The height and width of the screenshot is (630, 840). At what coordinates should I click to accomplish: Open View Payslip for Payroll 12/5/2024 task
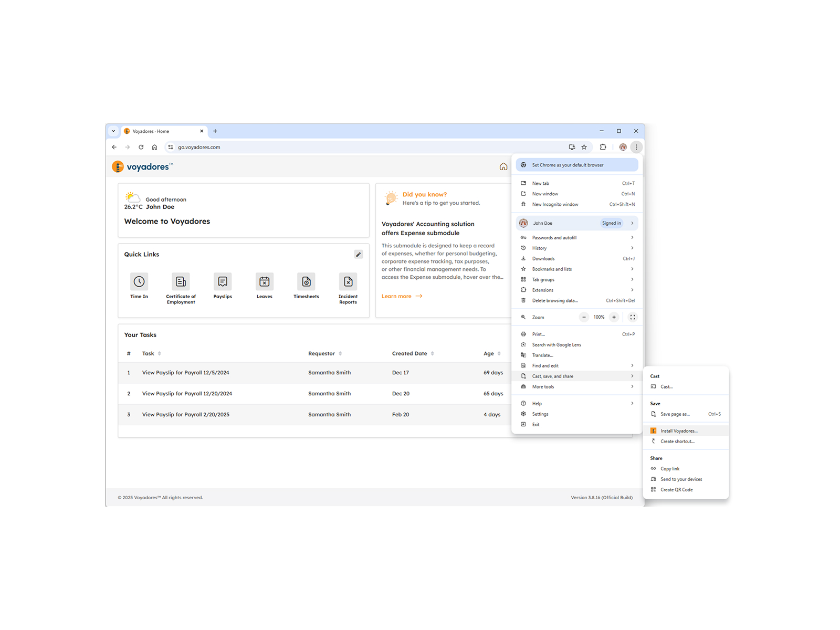[186, 373]
